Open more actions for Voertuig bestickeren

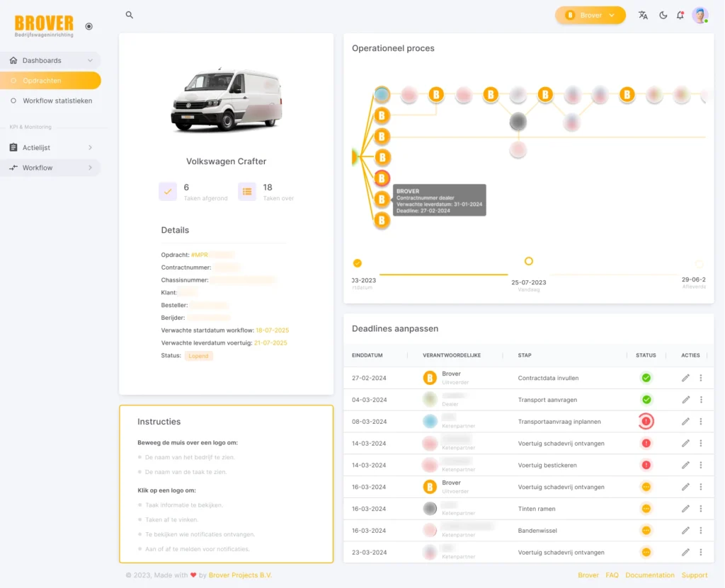coord(701,465)
